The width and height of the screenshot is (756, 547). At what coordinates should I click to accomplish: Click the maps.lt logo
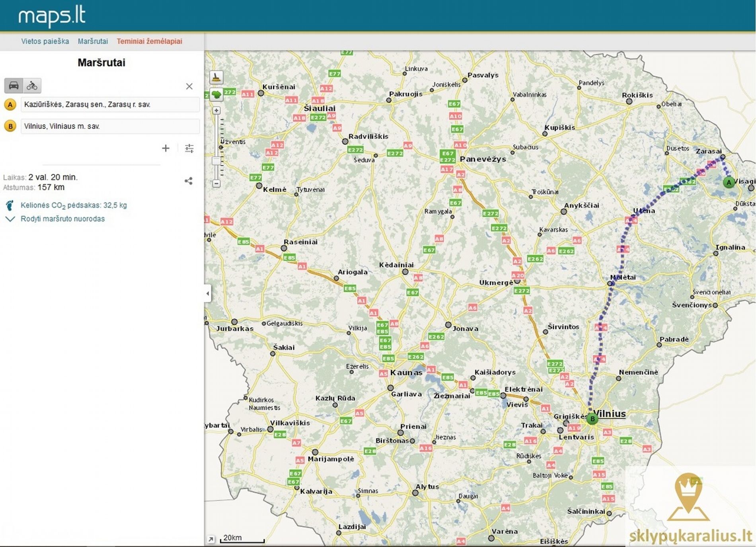tap(52, 16)
